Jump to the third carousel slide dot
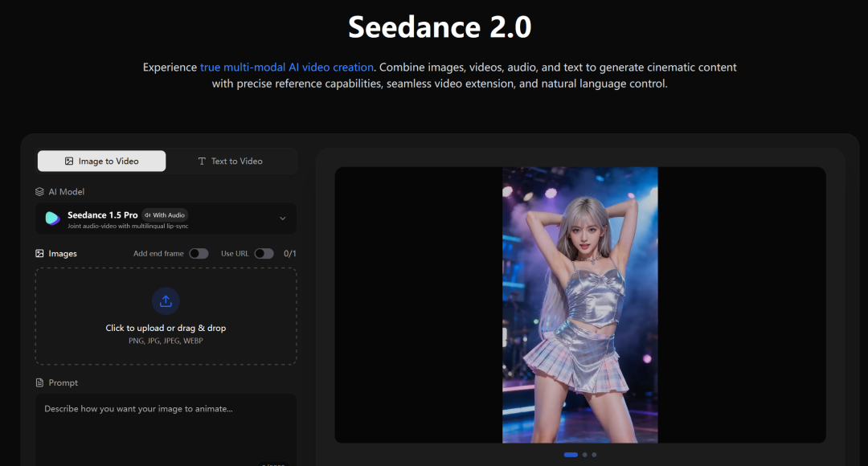The width and height of the screenshot is (868, 466). (x=594, y=455)
